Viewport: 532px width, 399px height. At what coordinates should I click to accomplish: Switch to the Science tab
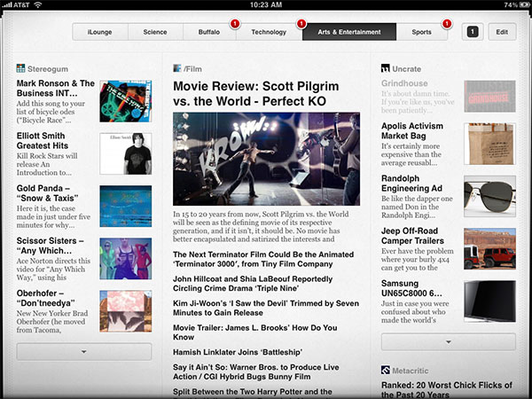[x=155, y=32]
